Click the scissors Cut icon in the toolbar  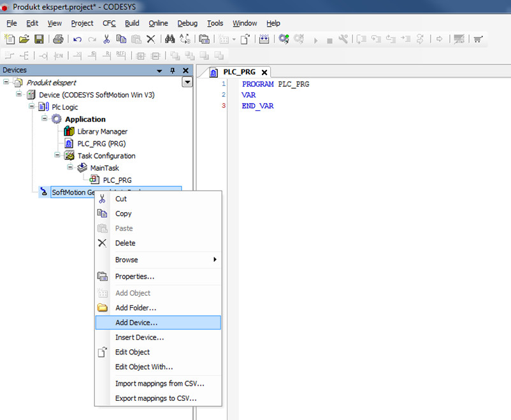[106, 39]
